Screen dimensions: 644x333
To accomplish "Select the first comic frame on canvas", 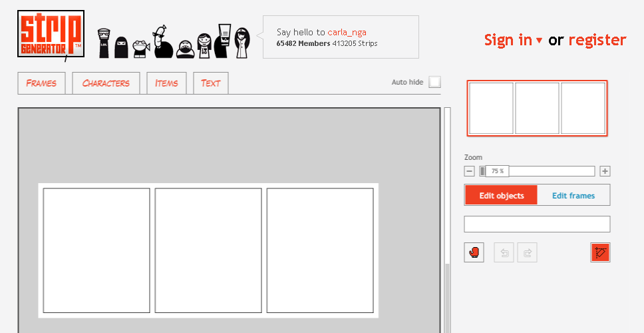I will (x=96, y=250).
